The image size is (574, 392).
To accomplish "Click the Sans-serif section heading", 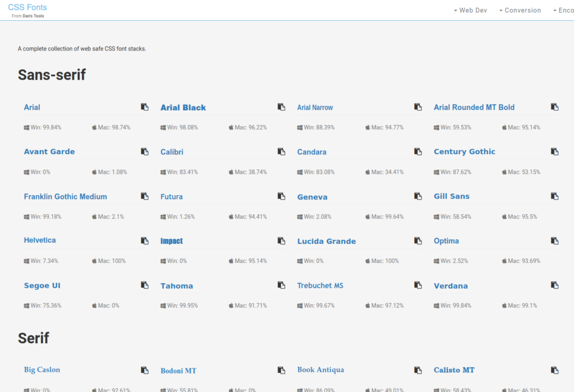I will 52,75.
